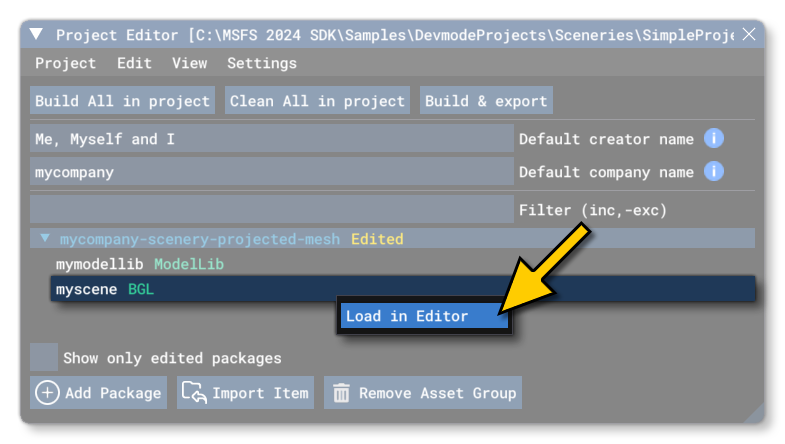Click the folder icon on Import Item

[x=193, y=393]
